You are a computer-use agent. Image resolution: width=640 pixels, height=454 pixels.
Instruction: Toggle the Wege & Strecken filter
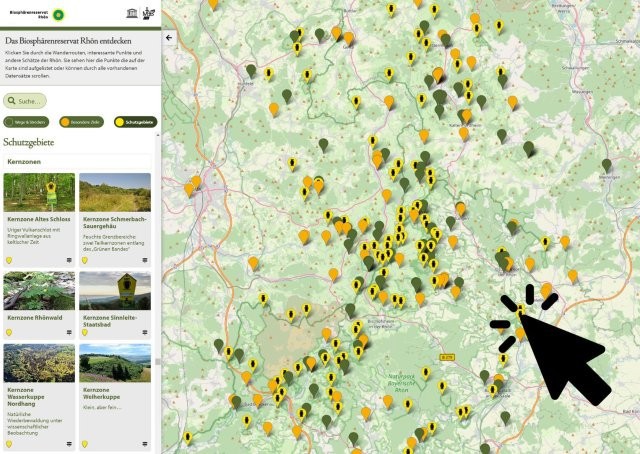[27, 122]
